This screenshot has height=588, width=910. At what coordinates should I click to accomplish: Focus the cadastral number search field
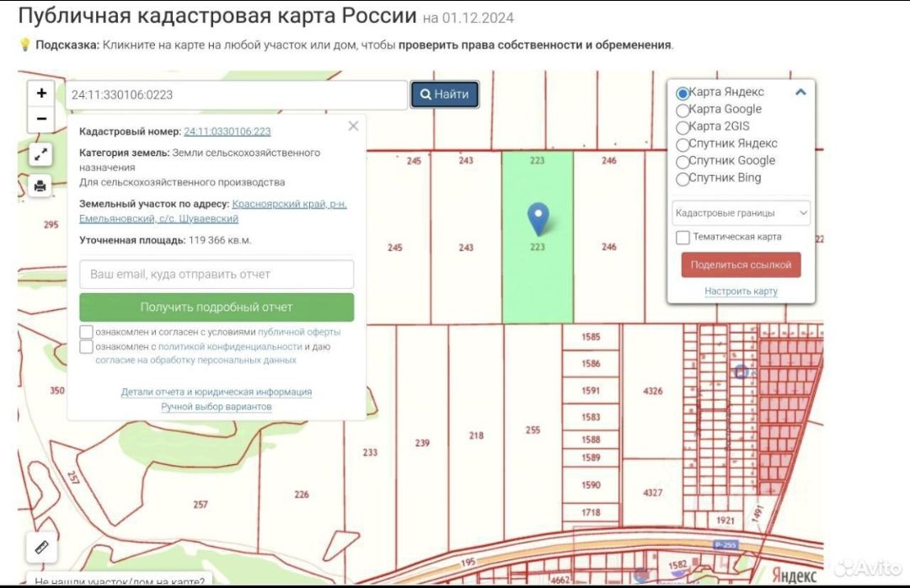point(236,94)
